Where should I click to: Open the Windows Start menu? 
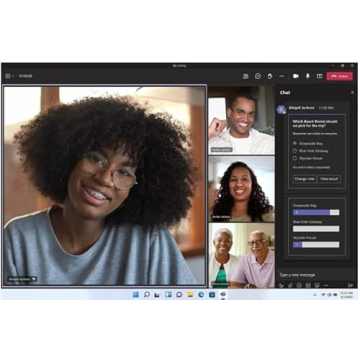[136, 295]
